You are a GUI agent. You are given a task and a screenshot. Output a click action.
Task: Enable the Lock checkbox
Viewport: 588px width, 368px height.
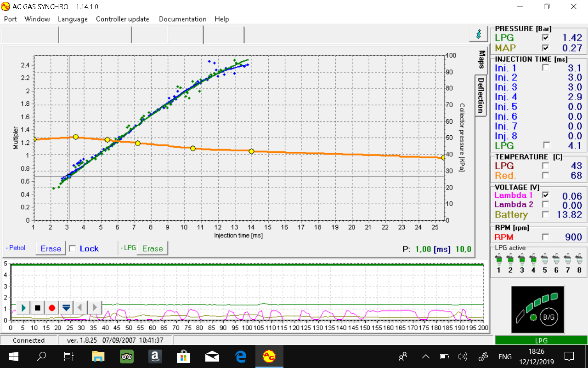point(73,248)
